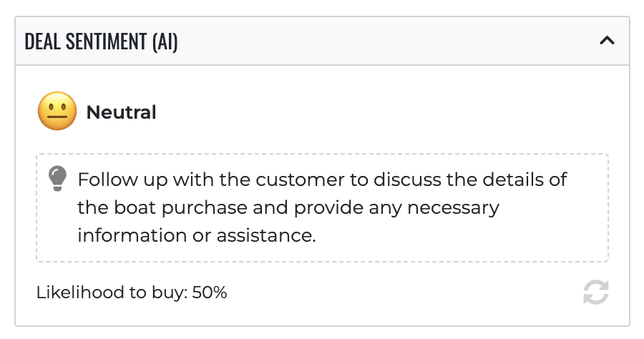Click the empty header bar space beside the title
Image resolution: width=644 pixels, height=339 pixels.
click(x=386, y=41)
